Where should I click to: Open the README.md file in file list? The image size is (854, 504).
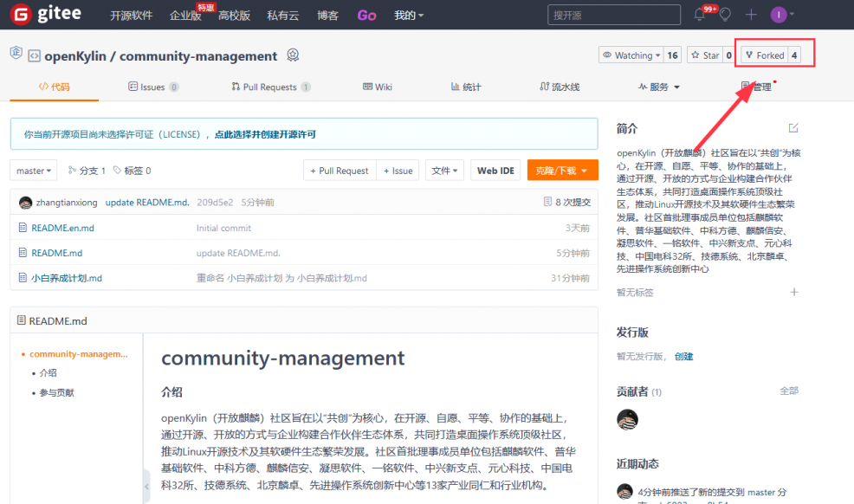point(56,253)
